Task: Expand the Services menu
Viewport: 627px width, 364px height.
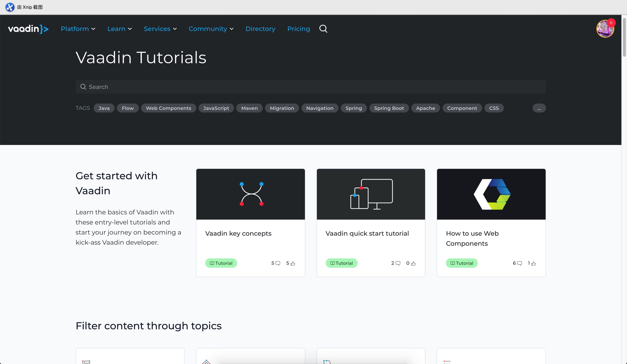Action: (160, 29)
